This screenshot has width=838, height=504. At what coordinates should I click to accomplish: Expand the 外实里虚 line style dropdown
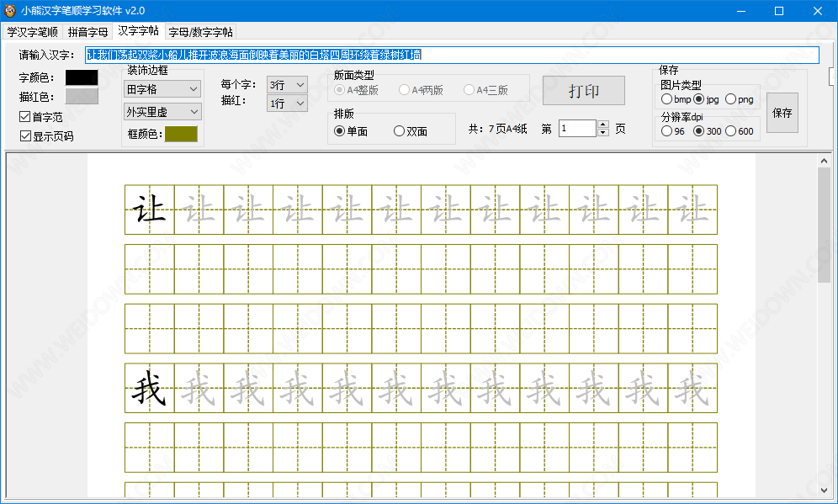click(x=162, y=112)
